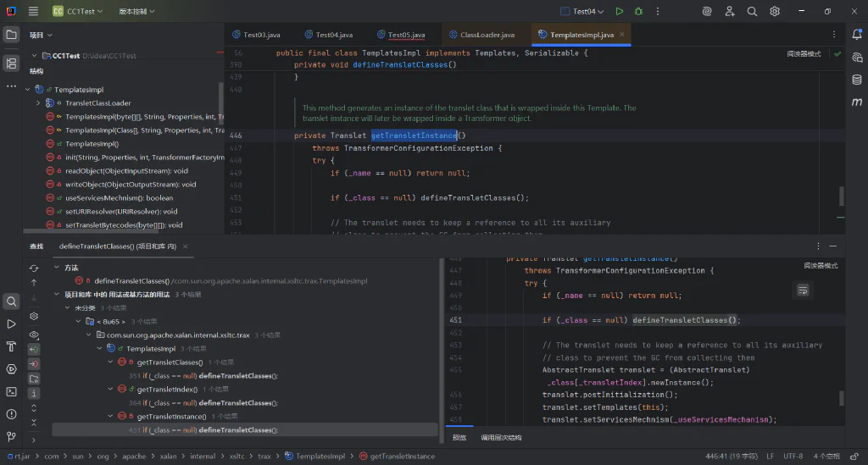The height and width of the screenshot is (465, 868).
Task: Open the Build hammer tool window
Action: pyautogui.click(x=11, y=346)
